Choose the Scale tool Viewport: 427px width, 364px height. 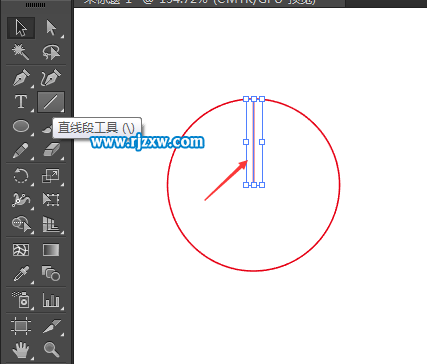(51, 176)
